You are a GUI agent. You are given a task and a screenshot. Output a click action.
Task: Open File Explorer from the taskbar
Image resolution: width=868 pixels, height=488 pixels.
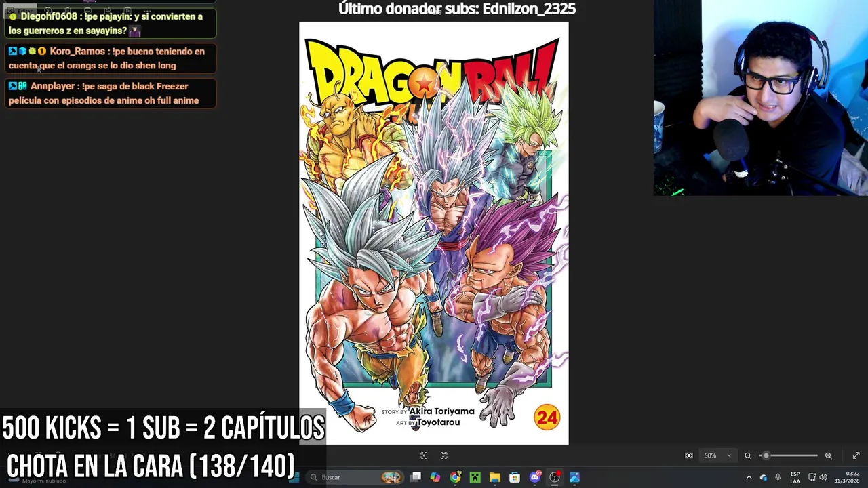click(x=495, y=477)
